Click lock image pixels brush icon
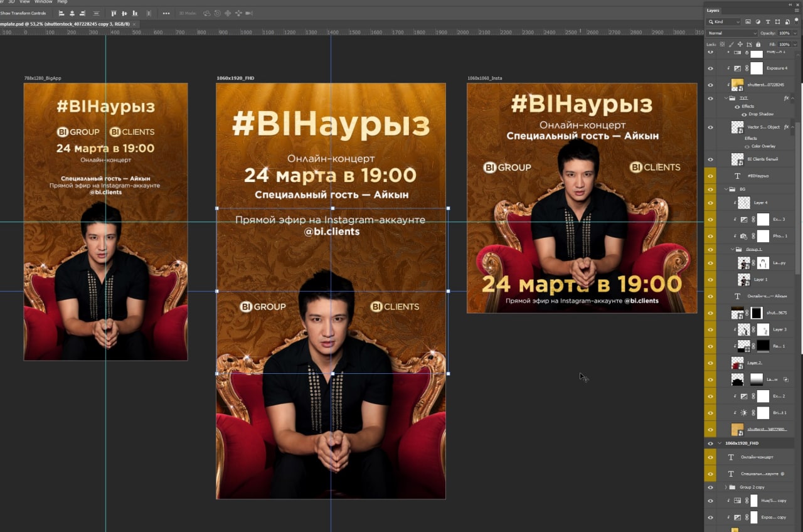The image size is (803, 532). [x=731, y=45]
